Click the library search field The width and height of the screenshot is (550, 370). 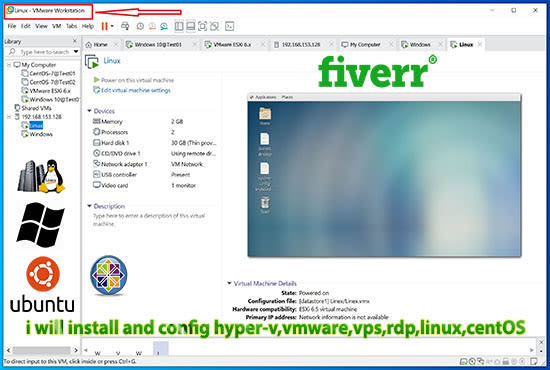tap(44, 52)
